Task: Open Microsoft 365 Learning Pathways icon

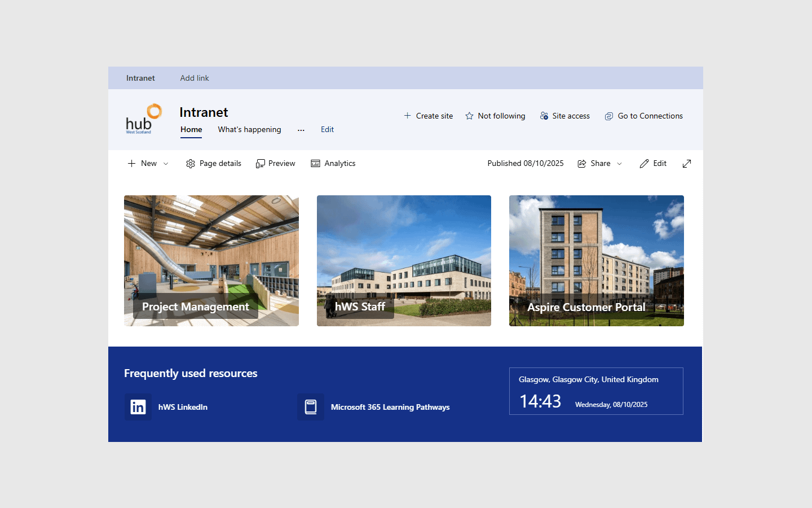Action: click(311, 407)
